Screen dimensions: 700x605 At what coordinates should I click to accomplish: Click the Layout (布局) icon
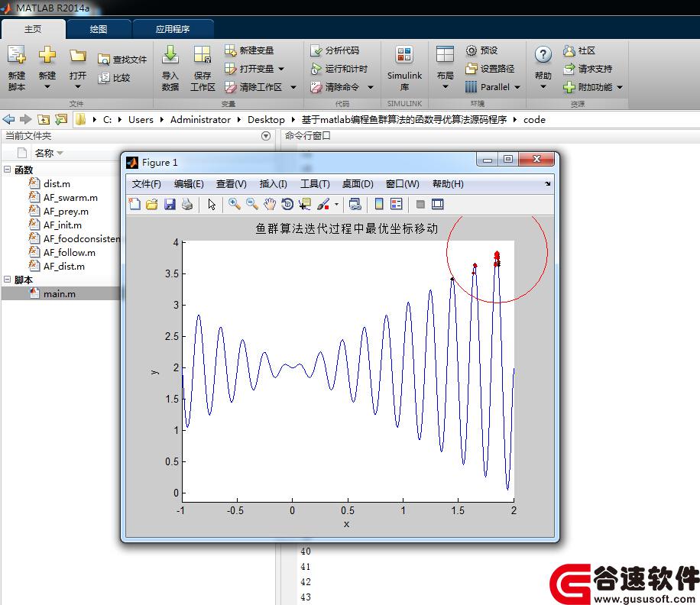point(445,55)
